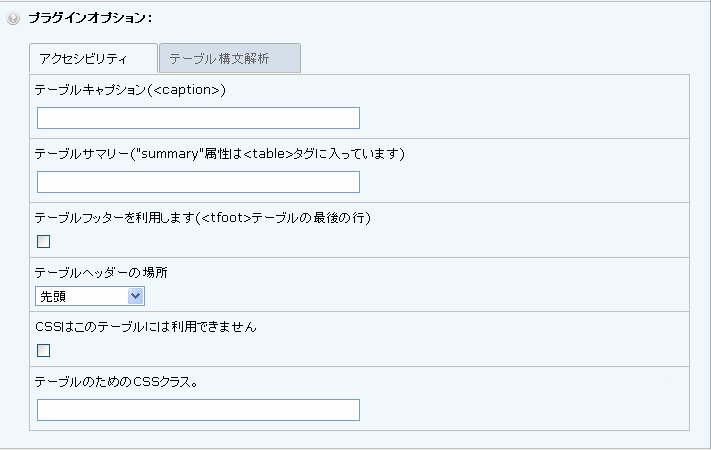The height and width of the screenshot is (450, 711).
Task: Select the アクセシビリティ tab
Action: (x=93, y=58)
